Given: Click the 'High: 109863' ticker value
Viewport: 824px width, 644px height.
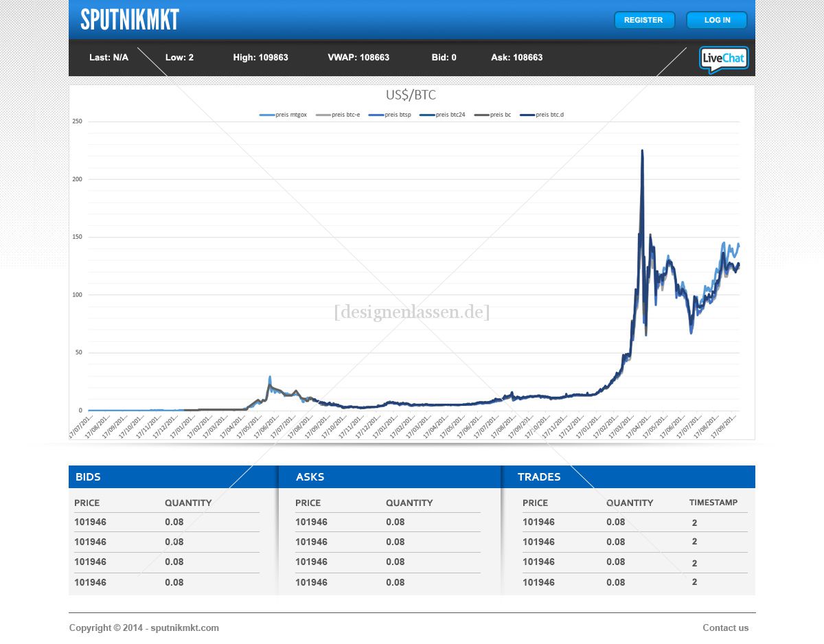Looking at the screenshot, I should (261, 58).
